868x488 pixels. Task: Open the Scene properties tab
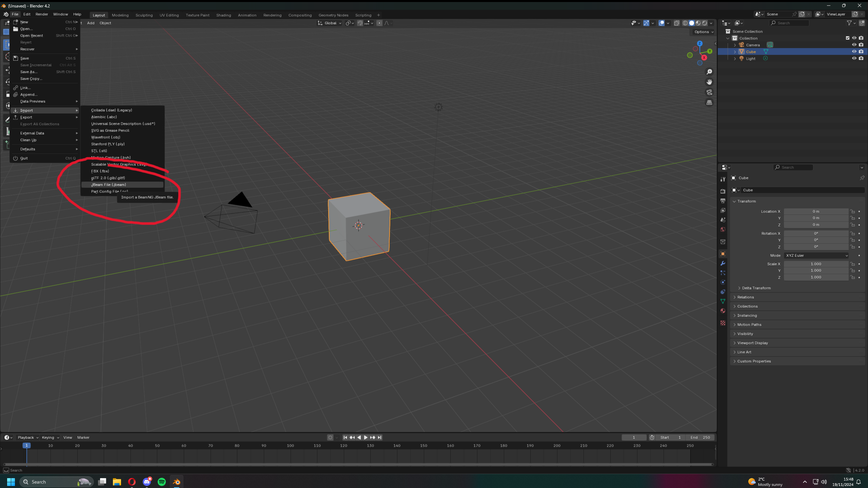pyautogui.click(x=723, y=220)
